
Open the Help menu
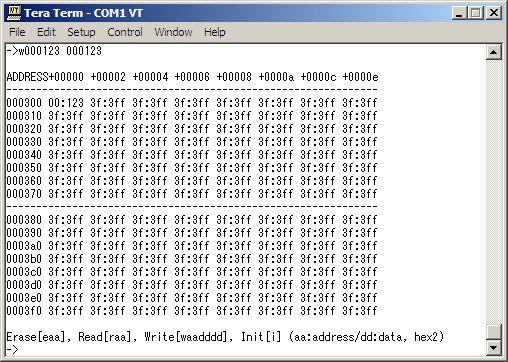pyautogui.click(x=215, y=32)
